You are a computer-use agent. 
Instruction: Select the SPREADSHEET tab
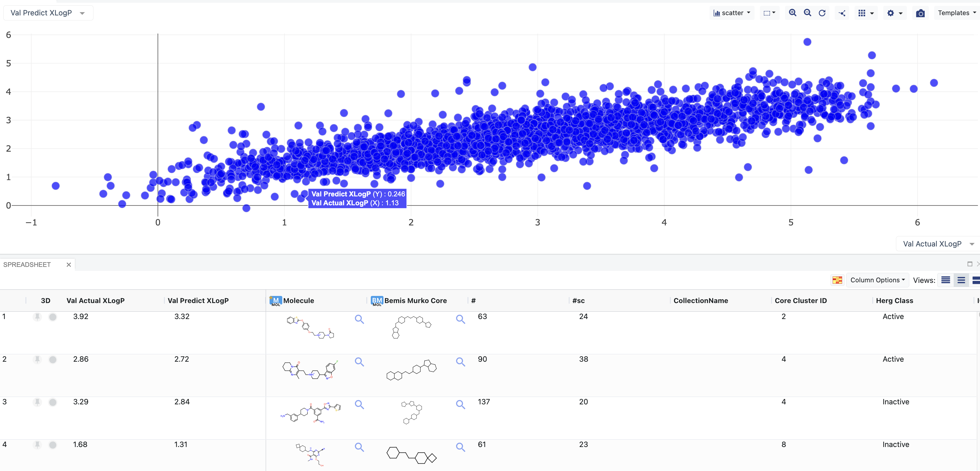27,265
